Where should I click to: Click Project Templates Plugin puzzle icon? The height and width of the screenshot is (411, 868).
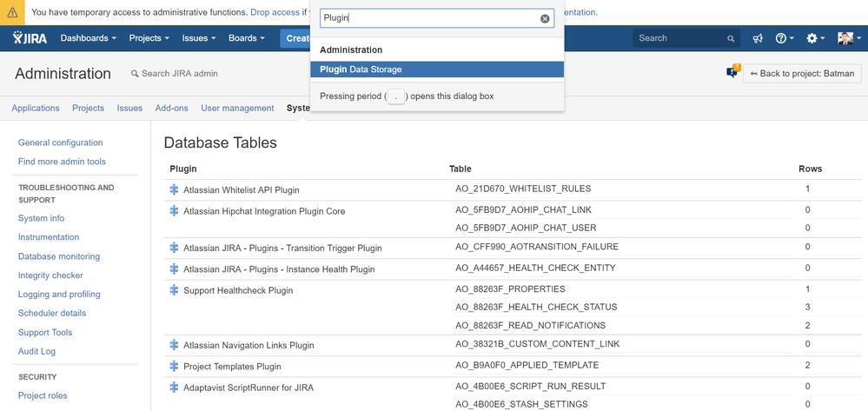174,366
